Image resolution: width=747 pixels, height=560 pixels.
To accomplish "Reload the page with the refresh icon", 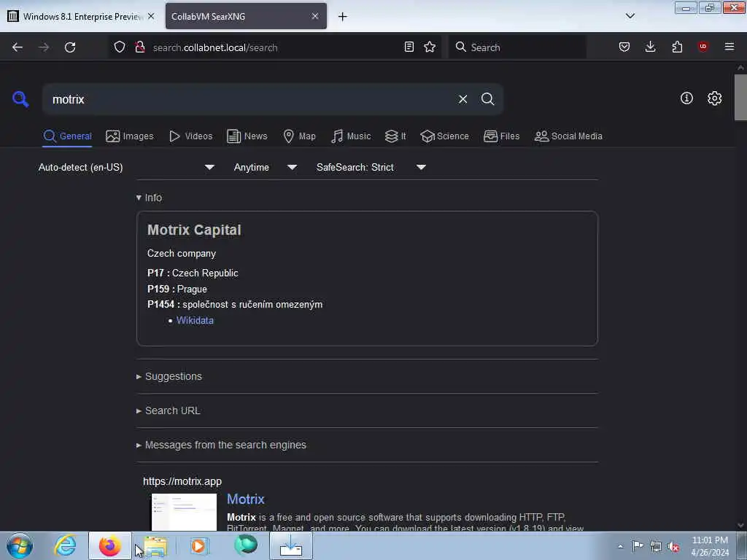I will click(70, 47).
